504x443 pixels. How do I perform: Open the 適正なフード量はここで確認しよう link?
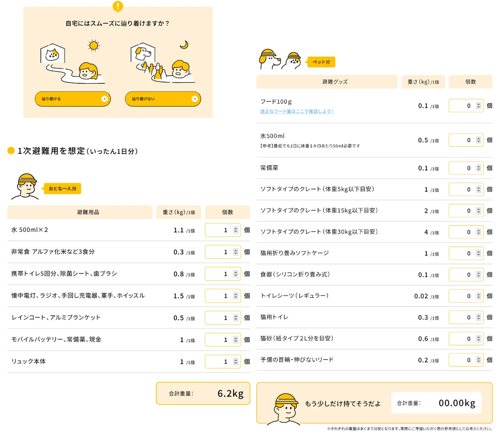coord(296,111)
